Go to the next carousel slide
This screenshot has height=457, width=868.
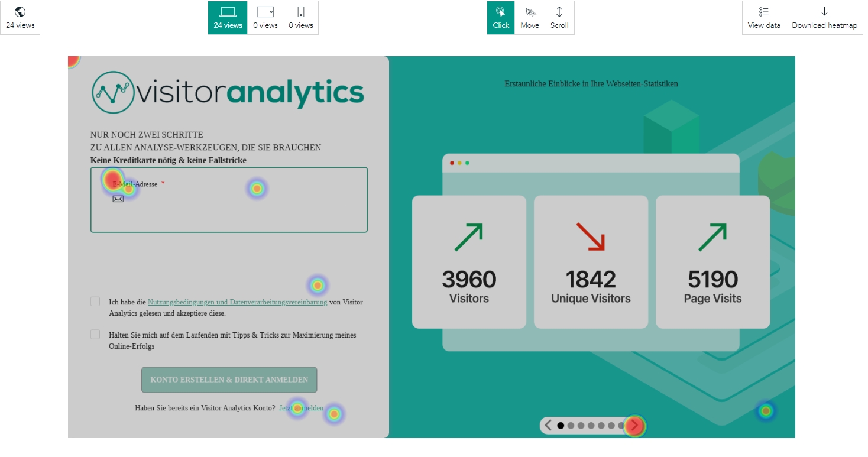pos(634,425)
